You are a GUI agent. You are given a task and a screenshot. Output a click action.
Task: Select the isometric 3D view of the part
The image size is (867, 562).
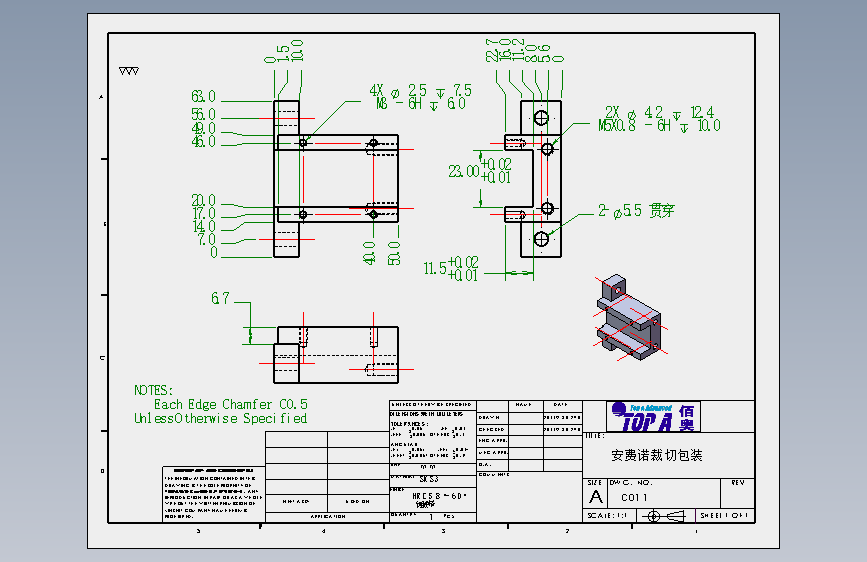(x=630, y=318)
